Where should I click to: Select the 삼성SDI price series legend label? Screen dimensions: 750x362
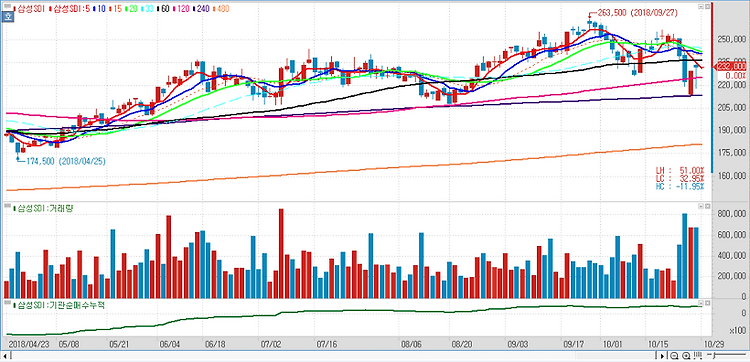click(x=29, y=9)
